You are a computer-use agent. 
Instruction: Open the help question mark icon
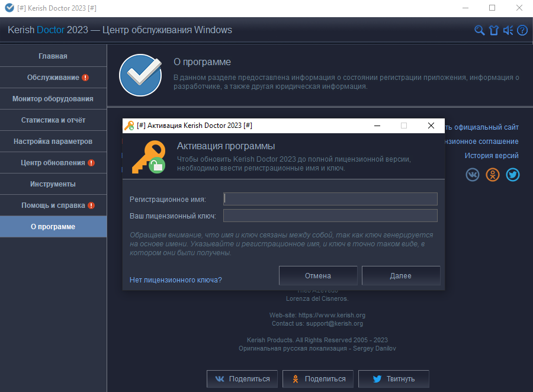pyautogui.click(x=522, y=30)
